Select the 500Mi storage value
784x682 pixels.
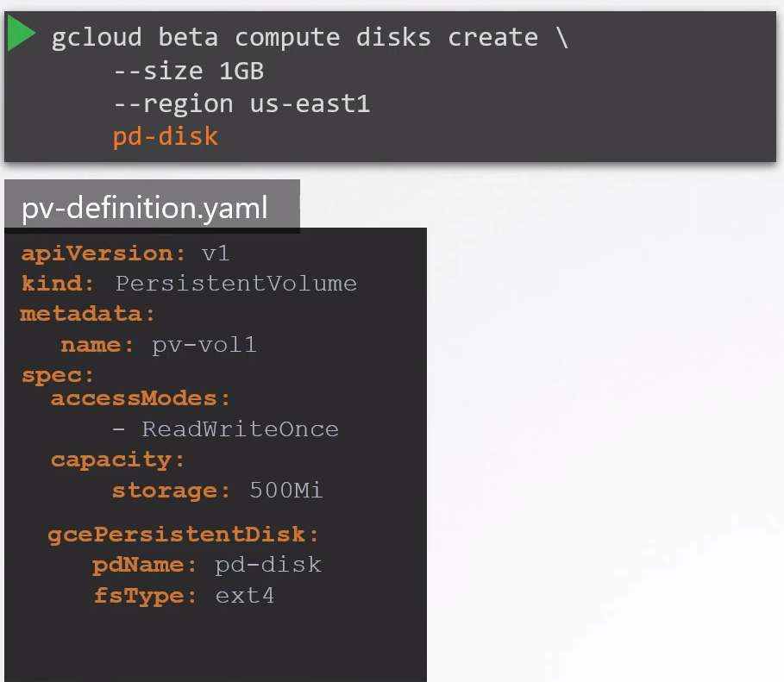(285, 491)
